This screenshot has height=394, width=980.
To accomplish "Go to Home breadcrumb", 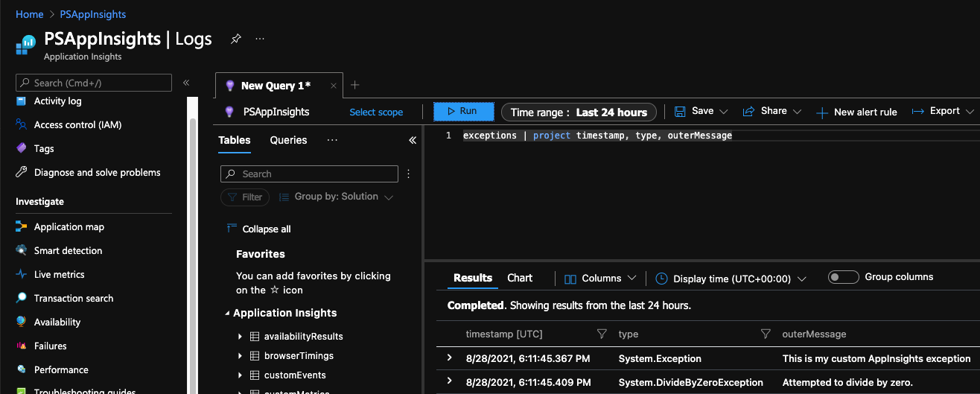I will click(x=30, y=14).
